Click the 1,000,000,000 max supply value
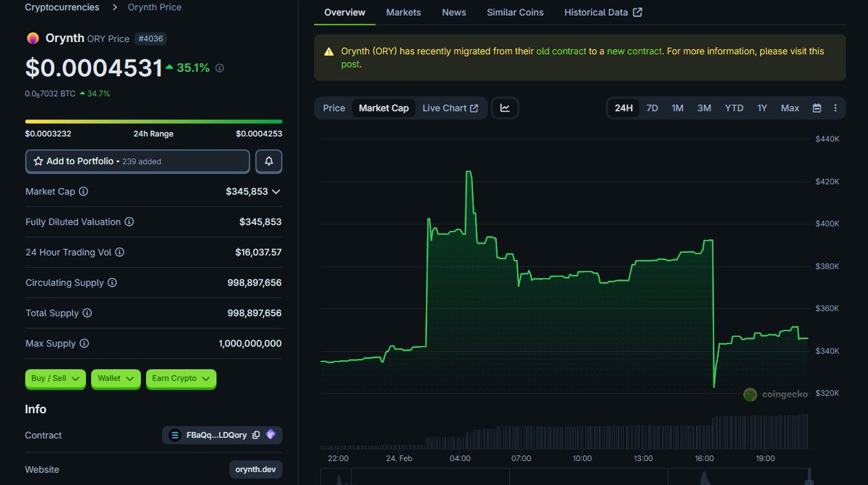Viewport: 868px width, 485px height. click(250, 344)
